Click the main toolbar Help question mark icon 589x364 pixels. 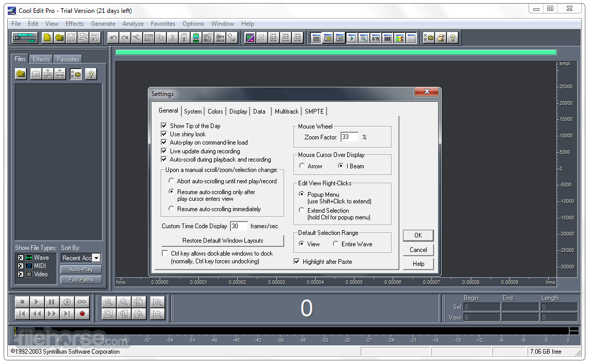[453, 38]
